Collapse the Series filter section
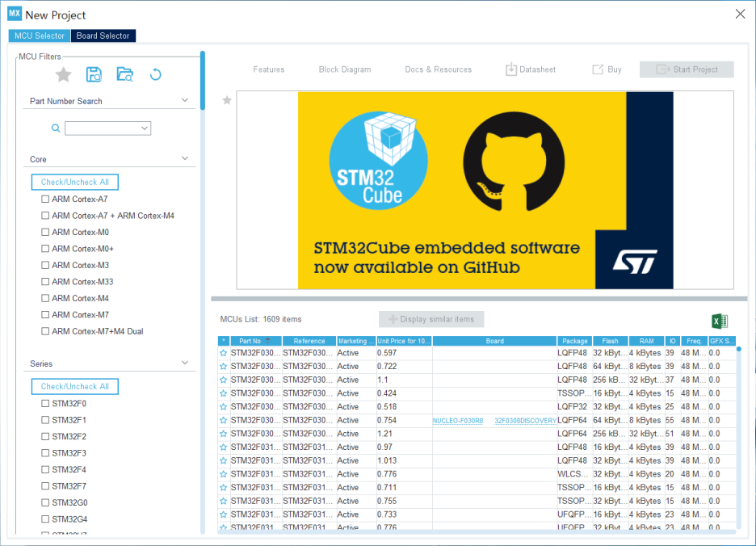 tap(185, 363)
